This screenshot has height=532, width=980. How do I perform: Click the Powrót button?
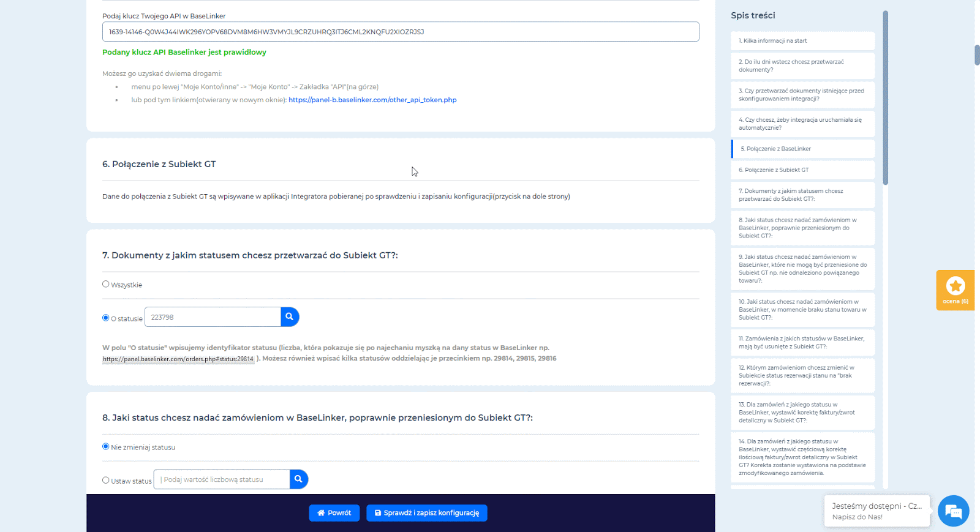[x=334, y=513]
